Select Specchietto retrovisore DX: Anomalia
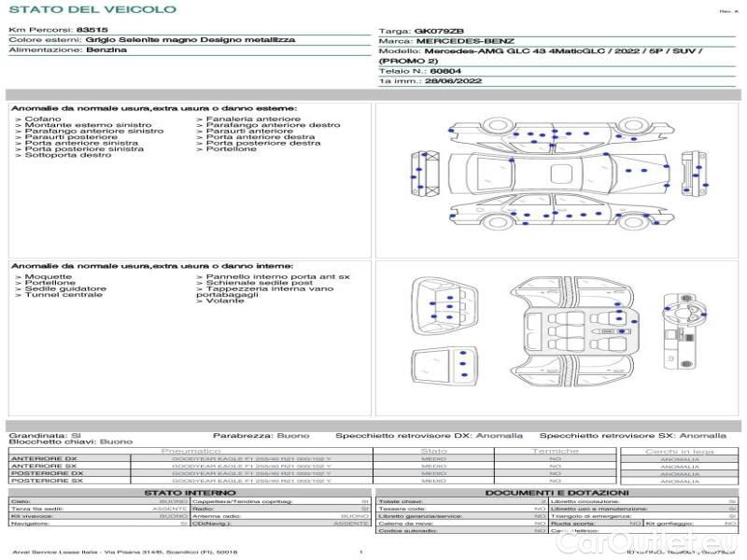Viewport: 747px width, 560px height. (429, 435)
